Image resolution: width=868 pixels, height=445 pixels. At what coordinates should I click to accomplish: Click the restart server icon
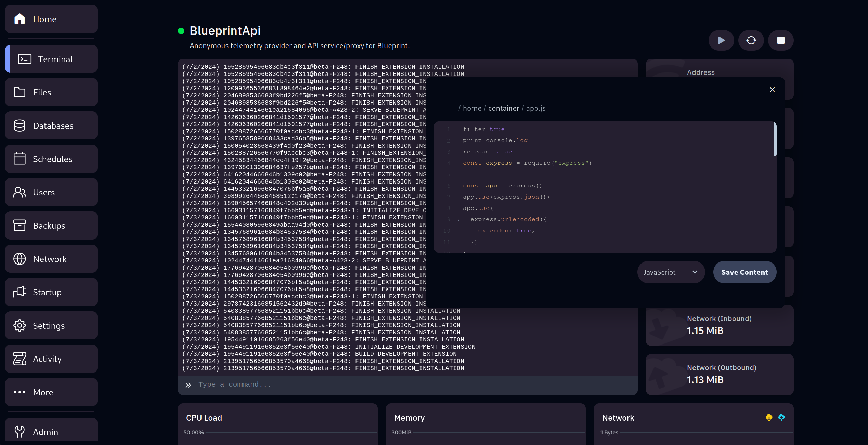[751, 40]
